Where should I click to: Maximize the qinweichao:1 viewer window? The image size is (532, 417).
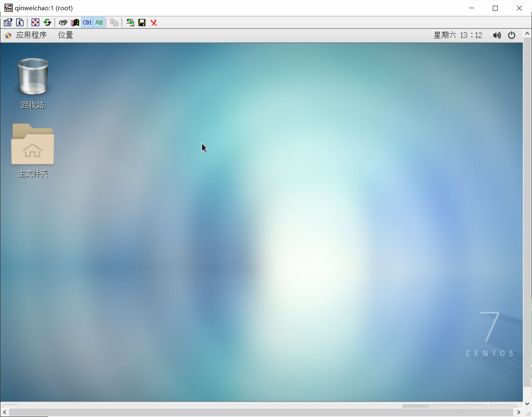point(495,8)
